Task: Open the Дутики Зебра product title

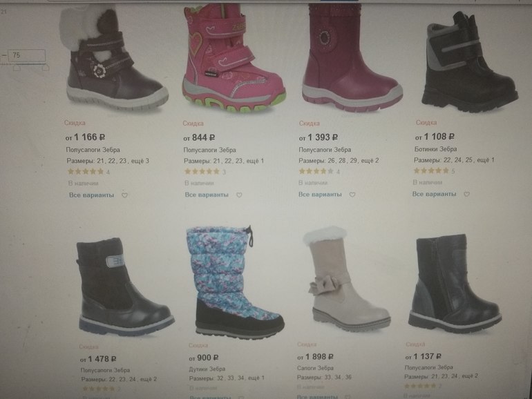Action: [x=207, y=369]
